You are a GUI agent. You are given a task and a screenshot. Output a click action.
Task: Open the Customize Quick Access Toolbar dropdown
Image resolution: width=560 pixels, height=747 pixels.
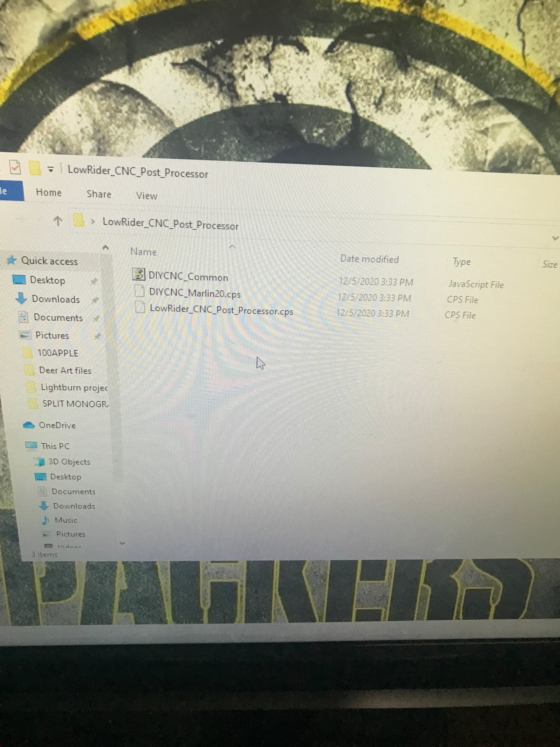(x=51, y=169)
